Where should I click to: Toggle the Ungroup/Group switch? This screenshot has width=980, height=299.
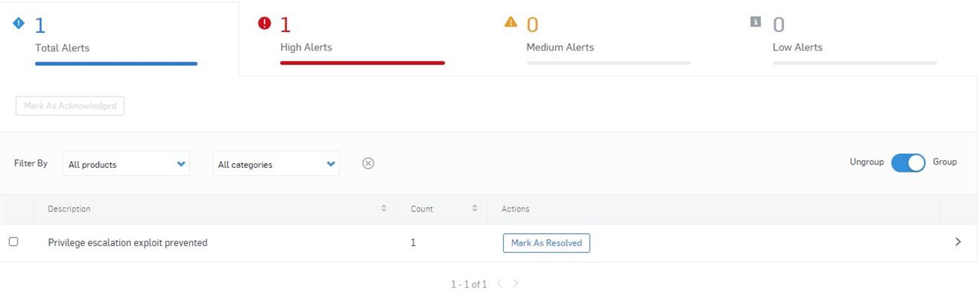[908, 163]
